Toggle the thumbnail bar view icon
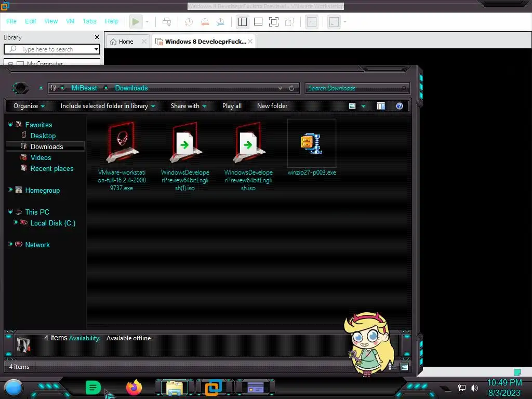 click(258, 22)
